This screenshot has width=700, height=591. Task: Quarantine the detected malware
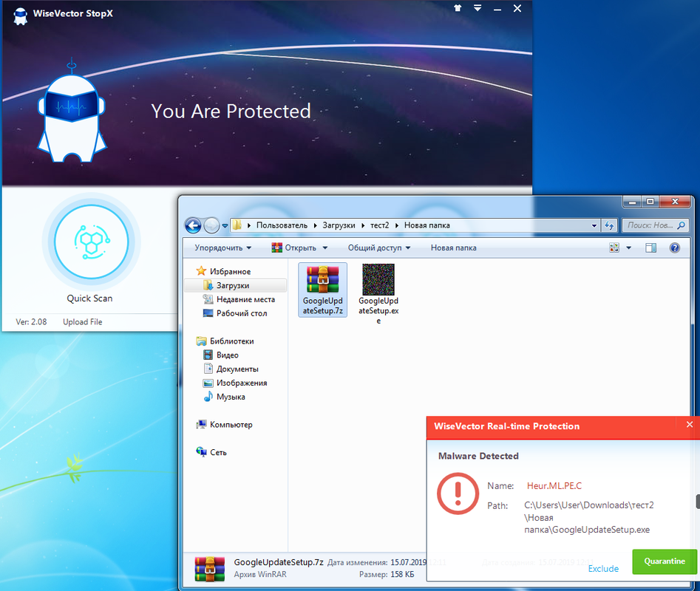(665, 561)
